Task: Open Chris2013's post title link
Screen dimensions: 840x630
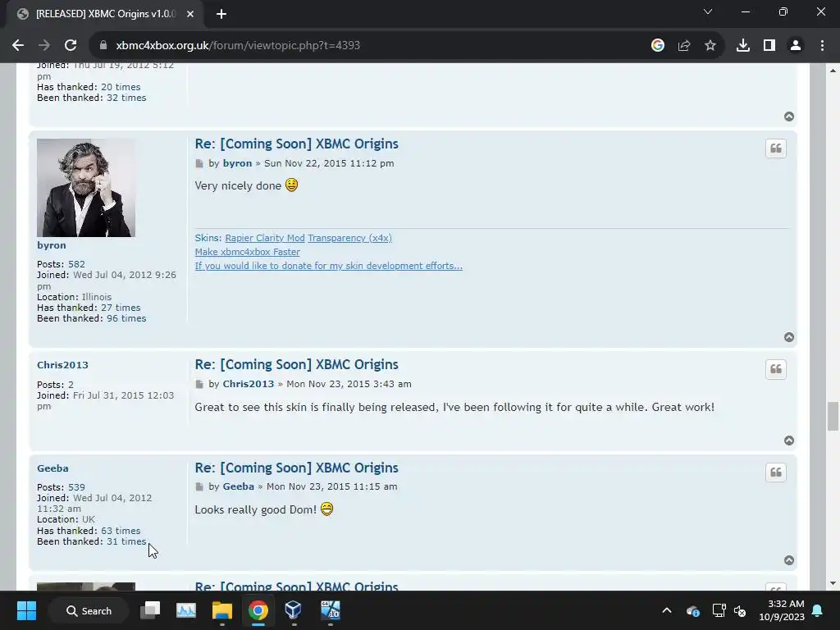Action: click(x=296, y=365)
